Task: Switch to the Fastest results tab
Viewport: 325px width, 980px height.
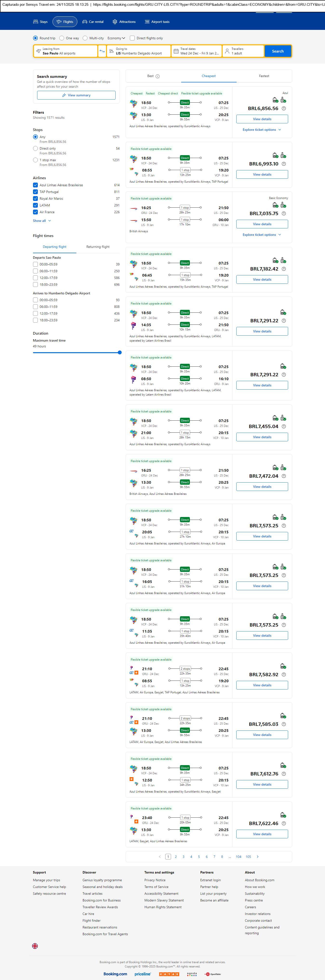Action: (264, 76)
